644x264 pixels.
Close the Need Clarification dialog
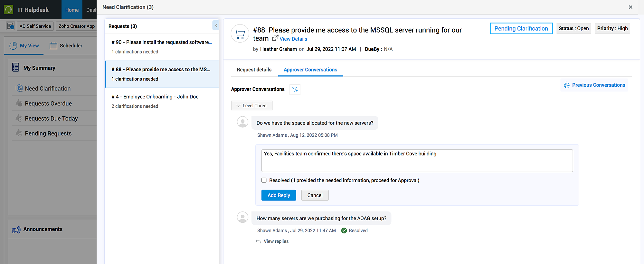coord(630,7)
